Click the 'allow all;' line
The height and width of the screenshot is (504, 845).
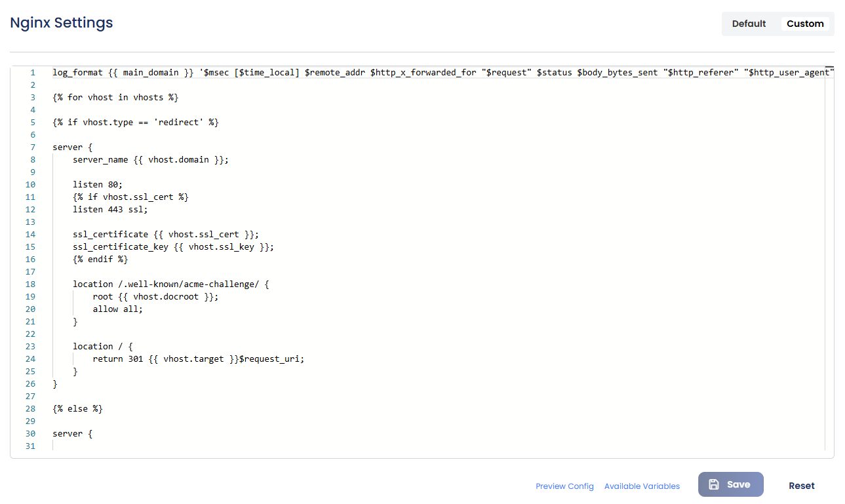[x=117, y=309]
